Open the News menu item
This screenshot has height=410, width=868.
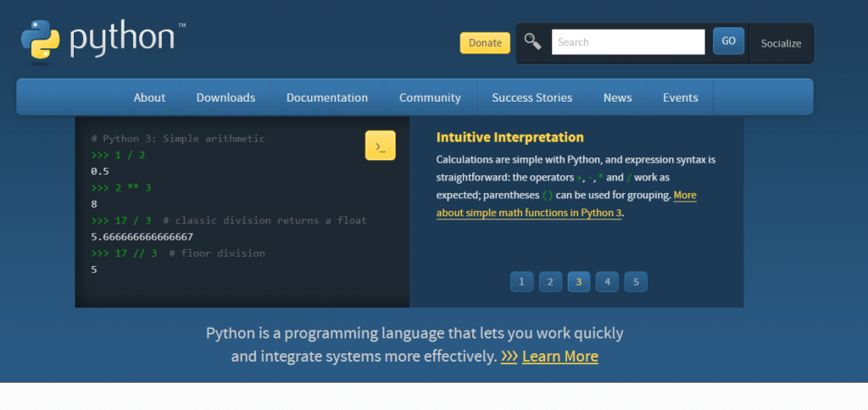point(617,97)
